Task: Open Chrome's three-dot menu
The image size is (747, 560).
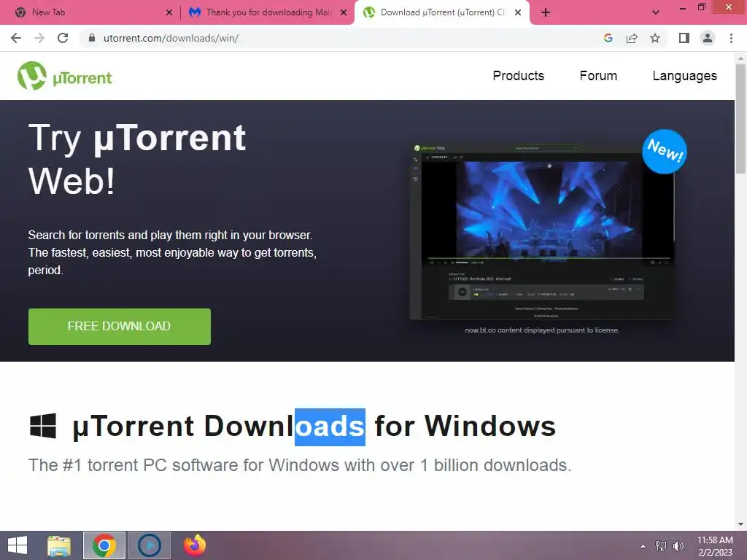Action: 731,38
